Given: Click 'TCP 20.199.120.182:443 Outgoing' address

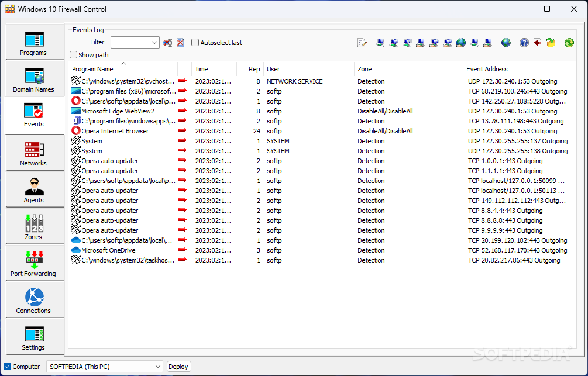Looking at the screenshot, I should [x=518, y=240].
